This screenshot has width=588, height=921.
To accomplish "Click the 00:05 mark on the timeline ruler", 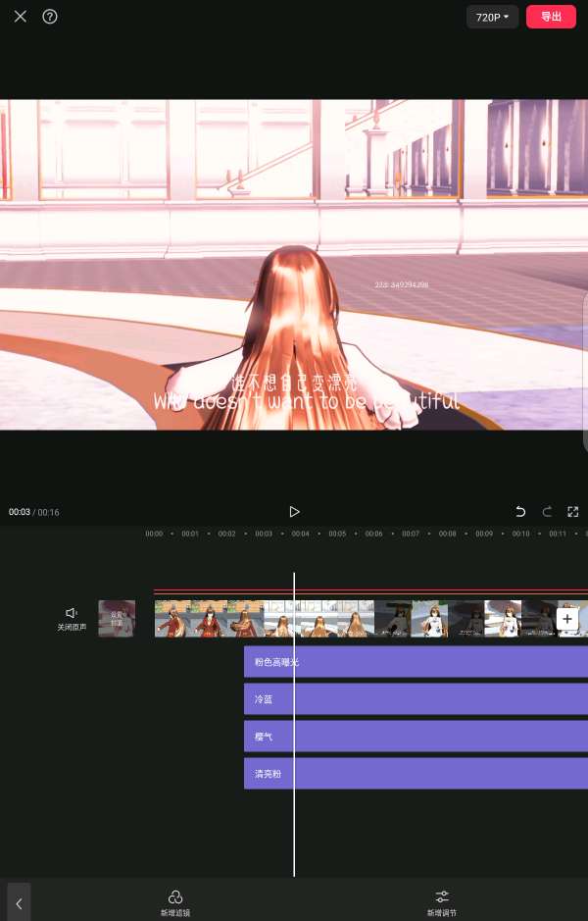I will 337,534.
